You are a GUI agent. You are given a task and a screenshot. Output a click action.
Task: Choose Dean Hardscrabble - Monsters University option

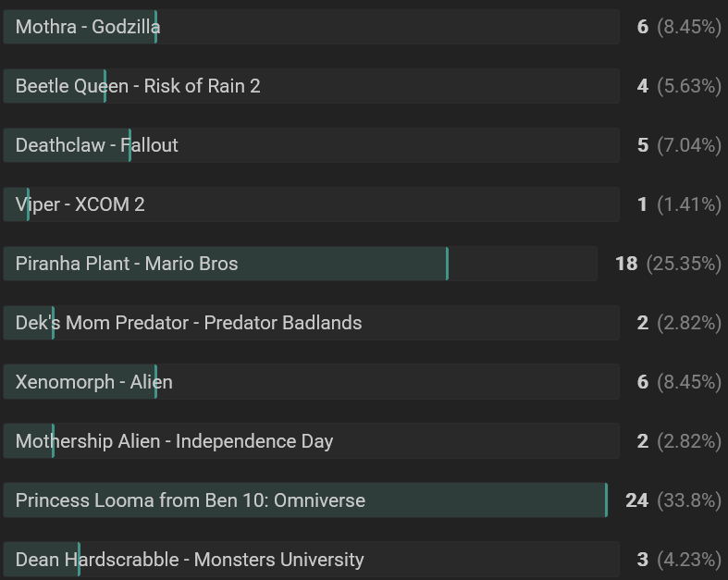pos(311,559)
